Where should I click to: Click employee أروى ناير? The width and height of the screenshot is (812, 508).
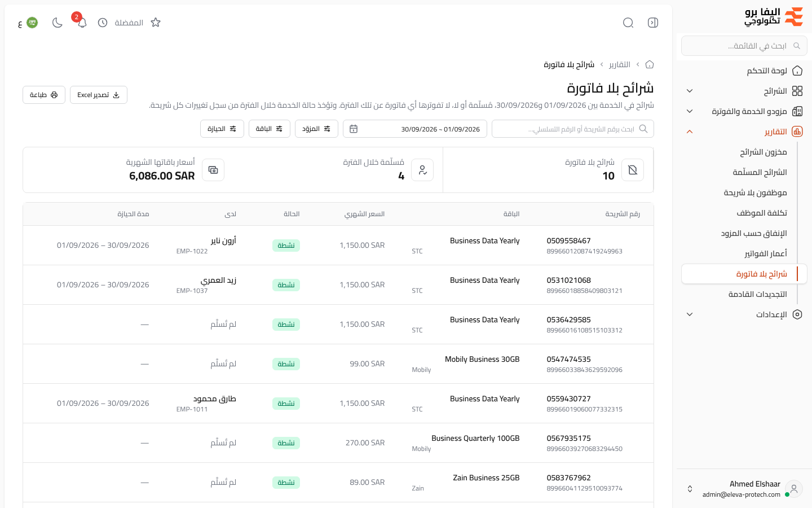tap(223, 240)
